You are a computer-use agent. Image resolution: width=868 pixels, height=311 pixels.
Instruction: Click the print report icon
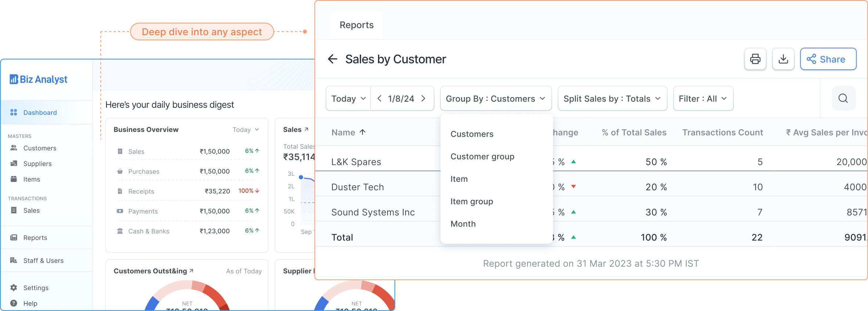(x=755, y=59)
